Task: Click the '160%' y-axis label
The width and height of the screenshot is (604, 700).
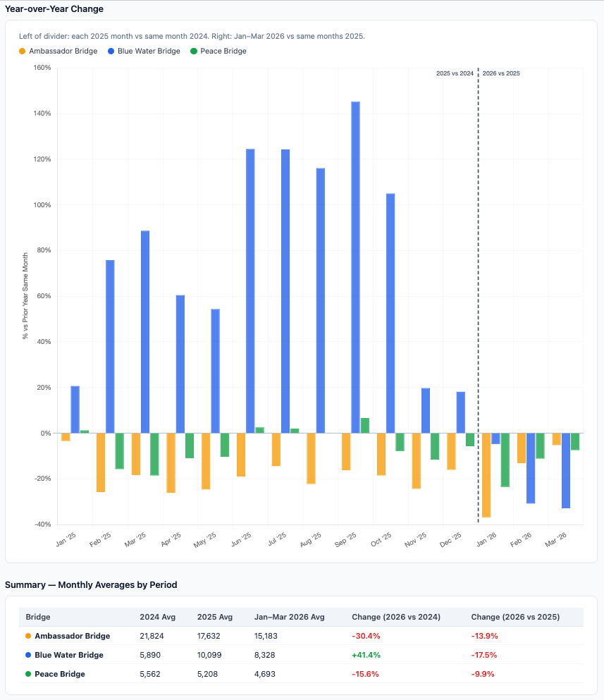Action: [x=42, y=68]
